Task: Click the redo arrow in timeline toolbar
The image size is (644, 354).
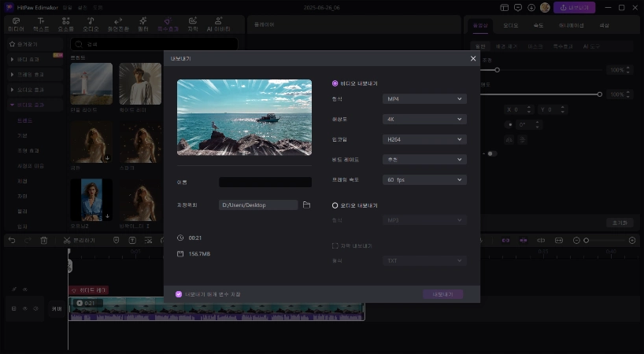Action: coord(28,241)
